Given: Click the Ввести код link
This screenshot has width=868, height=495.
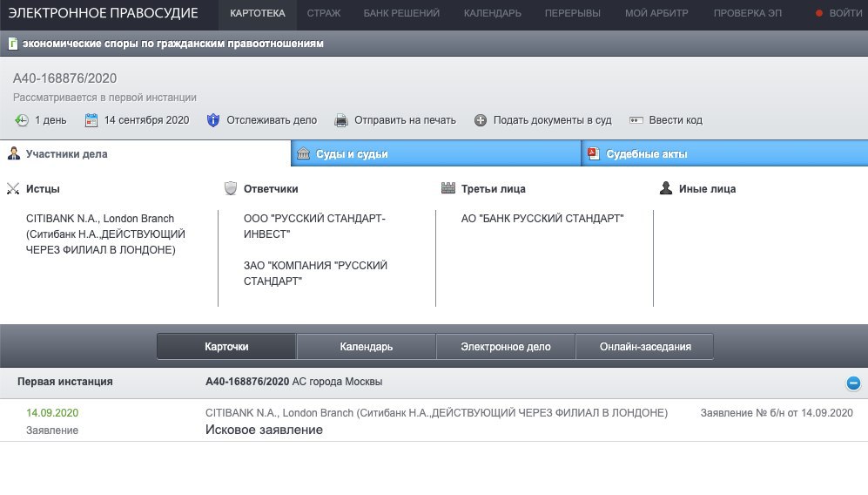Looking at the screenshot, I should 676,120.
